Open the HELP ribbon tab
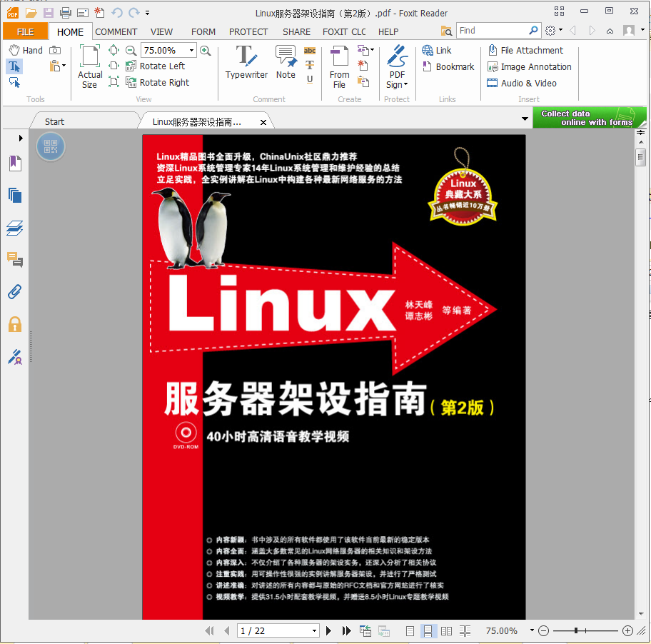Screen dimensions: 651x644 click(388, 32)
